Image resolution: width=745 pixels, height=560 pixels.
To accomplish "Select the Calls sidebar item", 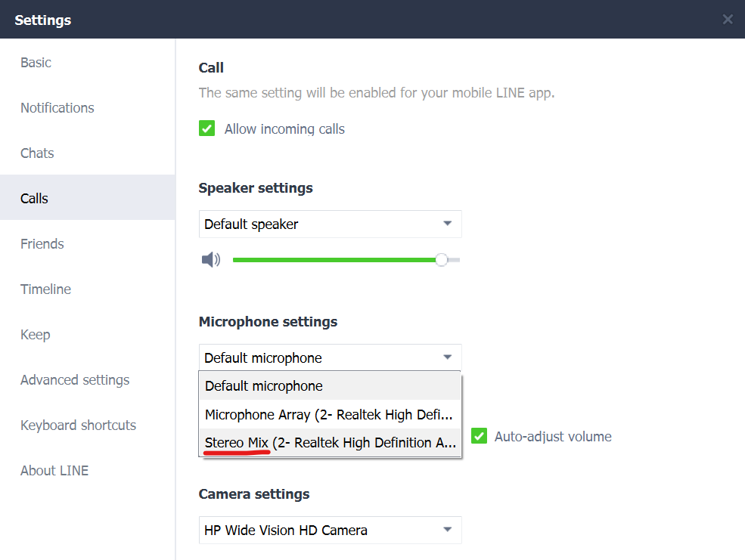I will (x=35, y=199).
